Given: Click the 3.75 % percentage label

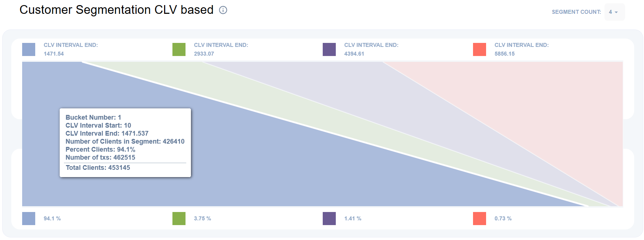Looking at the screenshot, I should click(x=203, y=219).
